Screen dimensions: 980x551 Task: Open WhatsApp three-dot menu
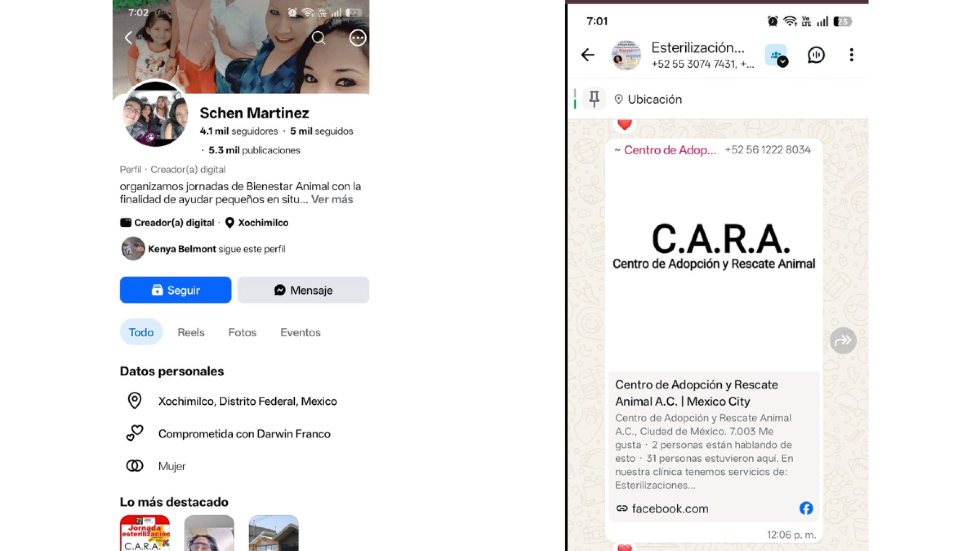[x=851, y=55]
